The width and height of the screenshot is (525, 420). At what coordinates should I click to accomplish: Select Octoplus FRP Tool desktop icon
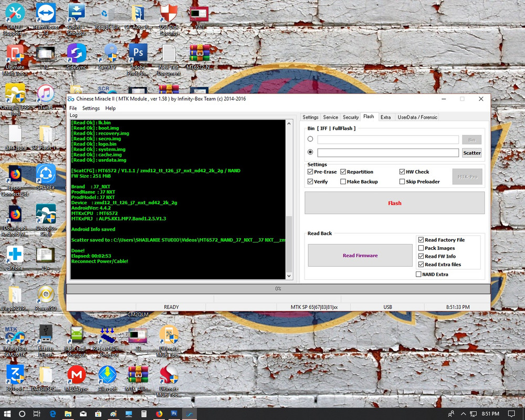[x=15, y=99]
